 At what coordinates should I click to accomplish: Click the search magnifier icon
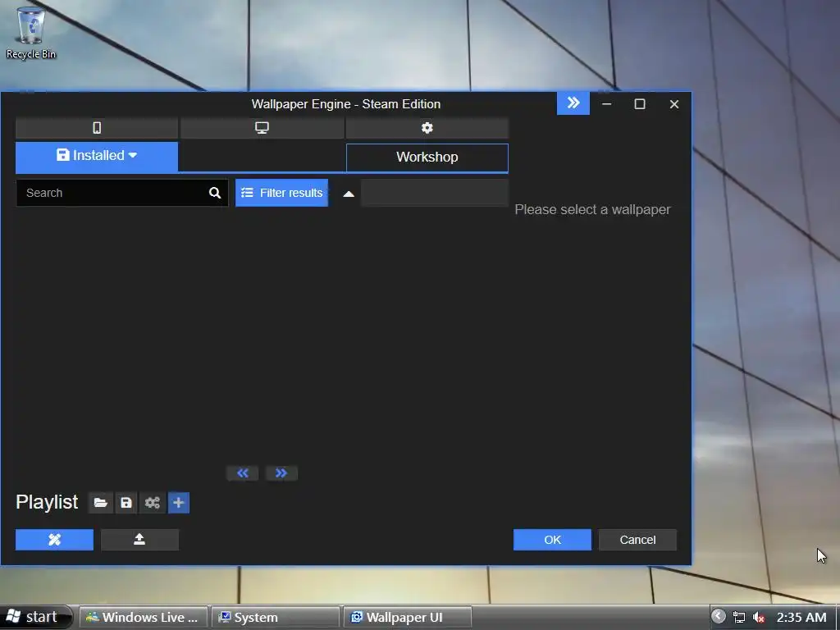click(x=215, y=193)
